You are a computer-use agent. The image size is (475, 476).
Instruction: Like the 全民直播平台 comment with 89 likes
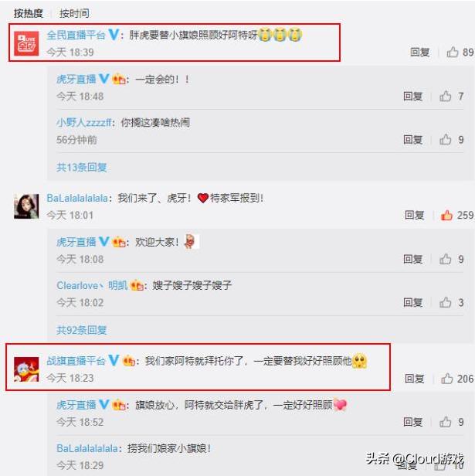[x=453, y=52]
